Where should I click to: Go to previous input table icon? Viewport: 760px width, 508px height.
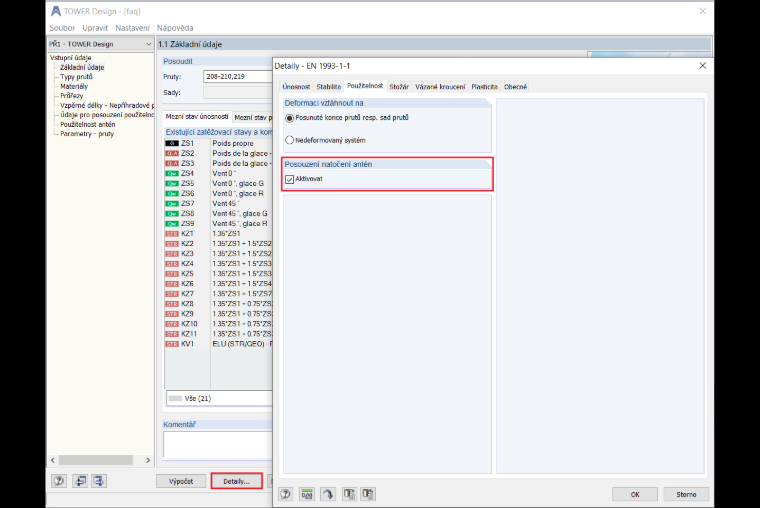coord(79,481)
